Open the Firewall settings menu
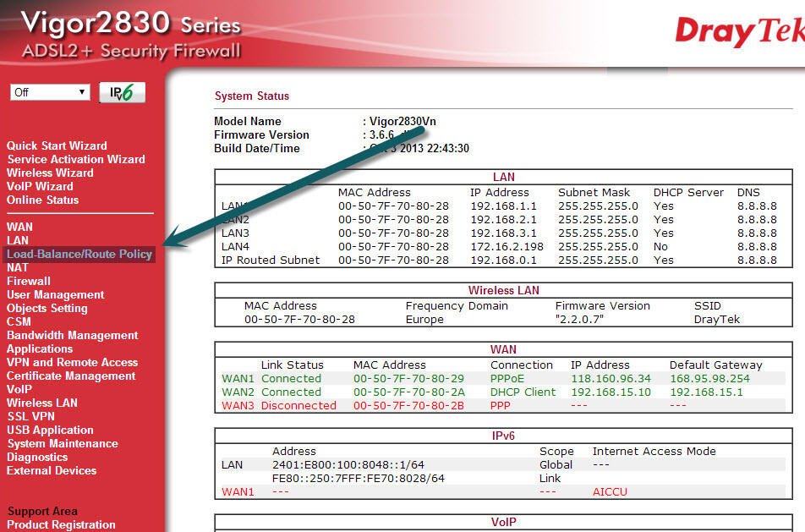Screen dimensions: 805x532 [x=29, y=281]
